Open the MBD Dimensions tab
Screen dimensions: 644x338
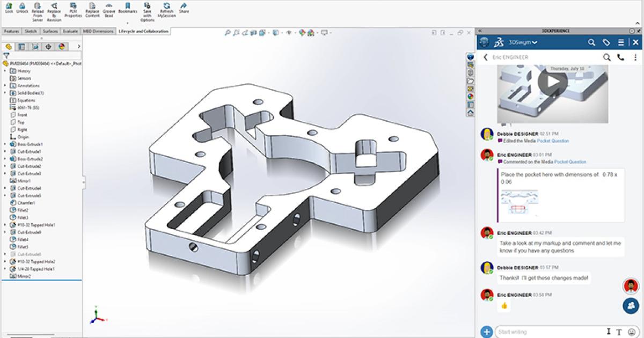pyautogui.click(x=98, y=31)
